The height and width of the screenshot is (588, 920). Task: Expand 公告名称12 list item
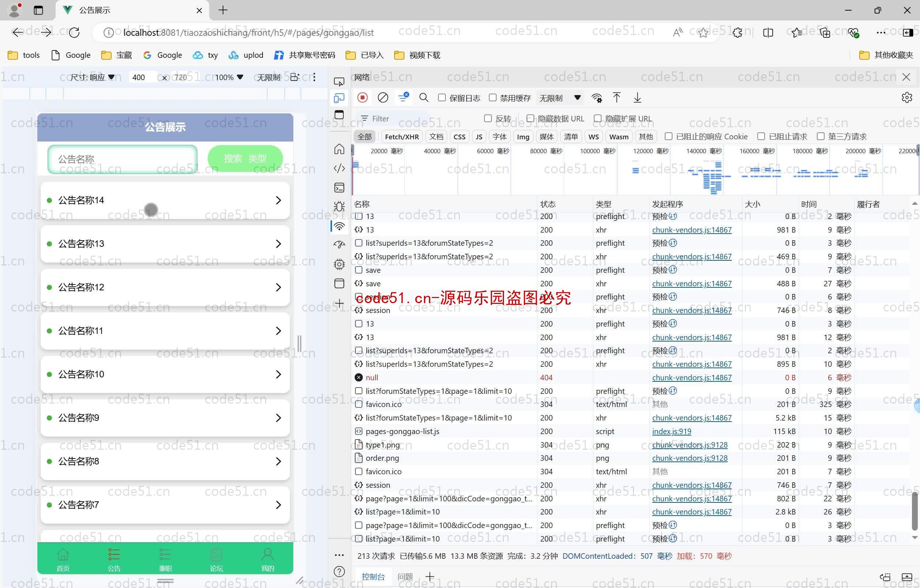click(x=165, y=287)
